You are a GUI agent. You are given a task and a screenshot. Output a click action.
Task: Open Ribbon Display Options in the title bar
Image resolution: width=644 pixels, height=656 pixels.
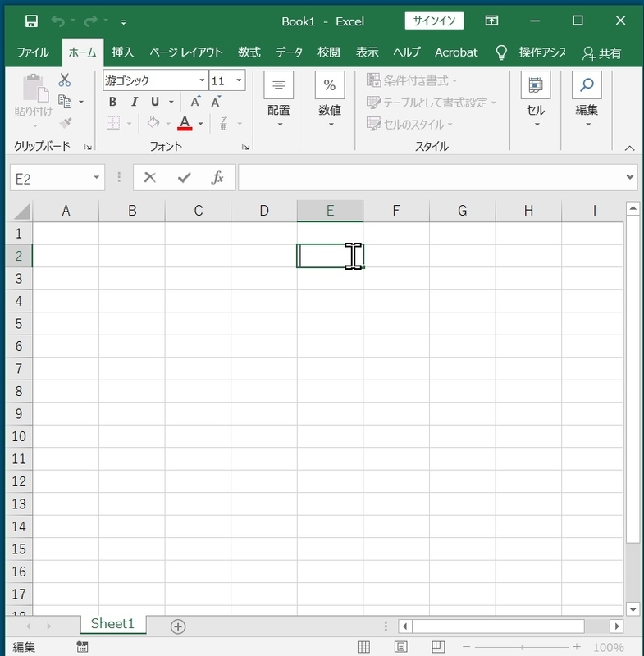pos(491,20)
